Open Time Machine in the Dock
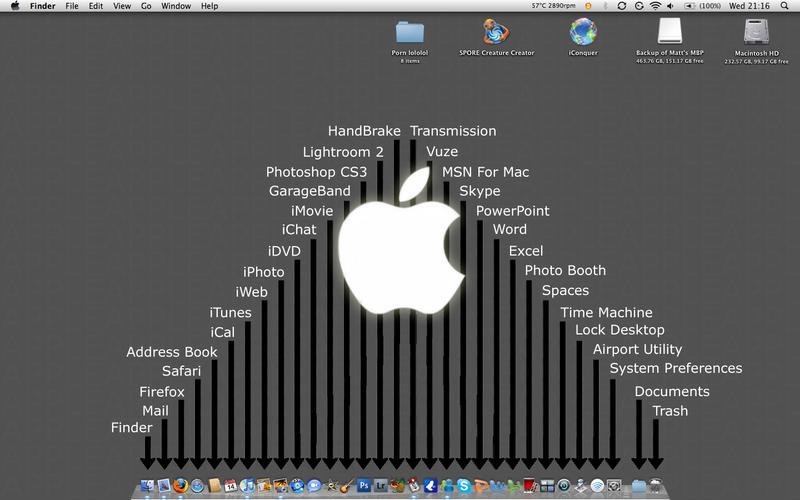This screenshot has height=500, width=800. (x=563, y=485)
